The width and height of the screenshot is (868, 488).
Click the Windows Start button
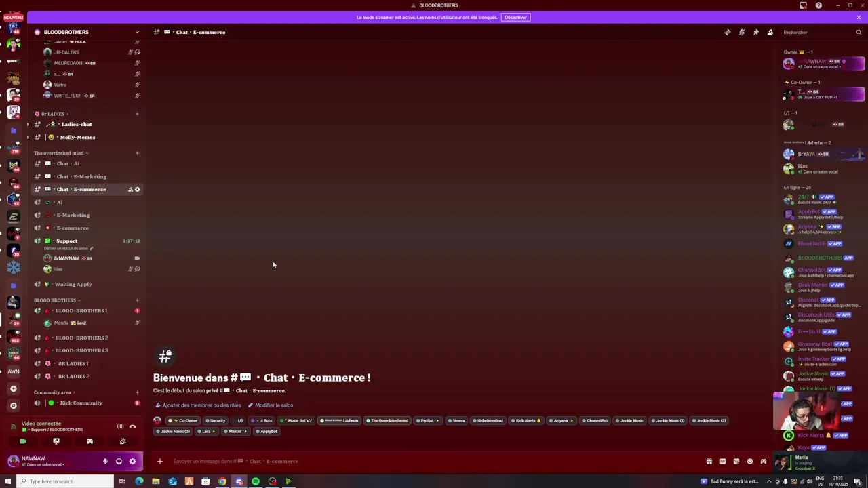[x=8, y=481]
